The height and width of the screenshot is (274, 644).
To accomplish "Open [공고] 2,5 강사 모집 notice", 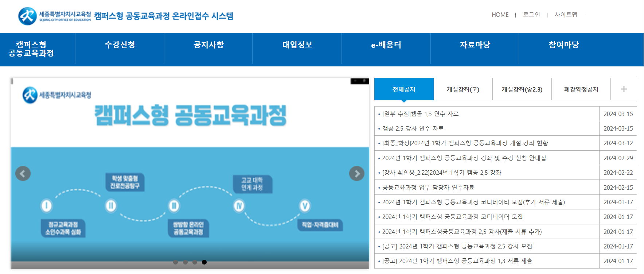I will [457, 246].
